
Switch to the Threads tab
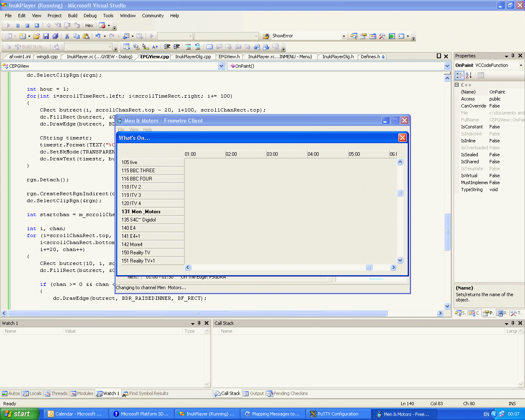click(x=56, y=393)
